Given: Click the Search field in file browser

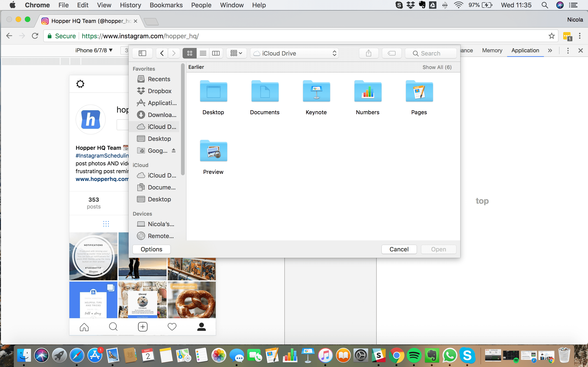Looking at the screenshot, I should (429, 53).
